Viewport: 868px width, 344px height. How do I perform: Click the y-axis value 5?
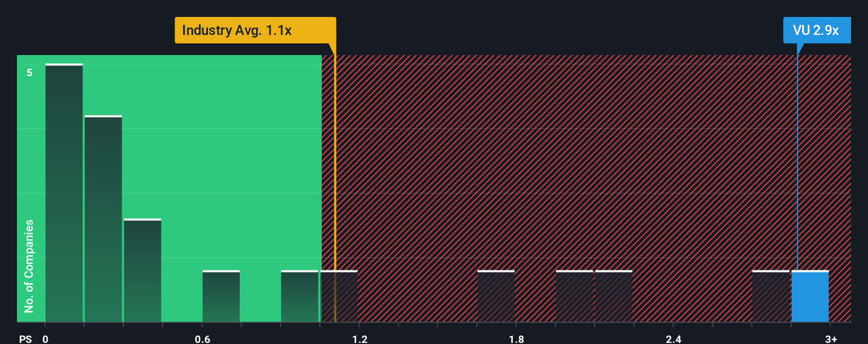tap(30, 73)
